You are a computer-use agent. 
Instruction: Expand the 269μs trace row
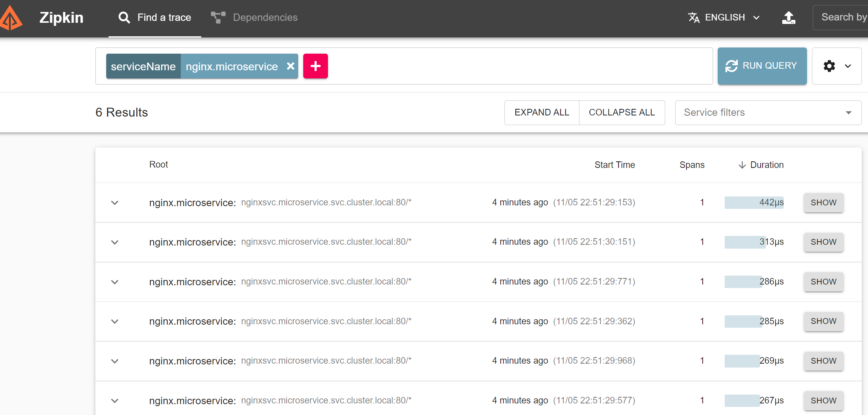point(115,361)
